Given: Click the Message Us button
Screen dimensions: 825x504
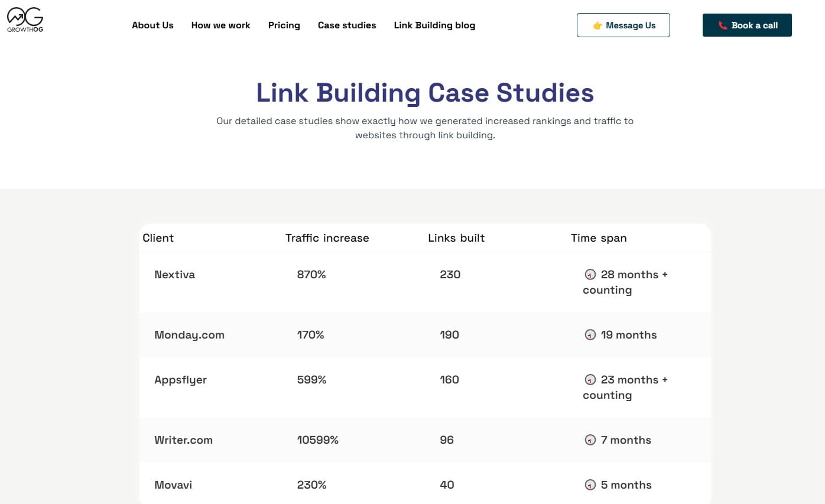Looking at the screenshot, I should tap(623, 25).
